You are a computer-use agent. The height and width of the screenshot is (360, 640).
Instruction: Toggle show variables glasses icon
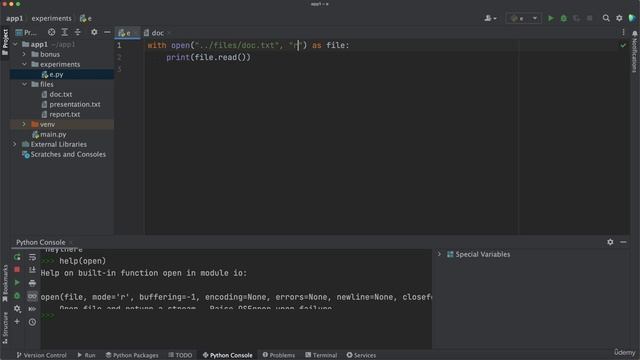pos(32,296)
